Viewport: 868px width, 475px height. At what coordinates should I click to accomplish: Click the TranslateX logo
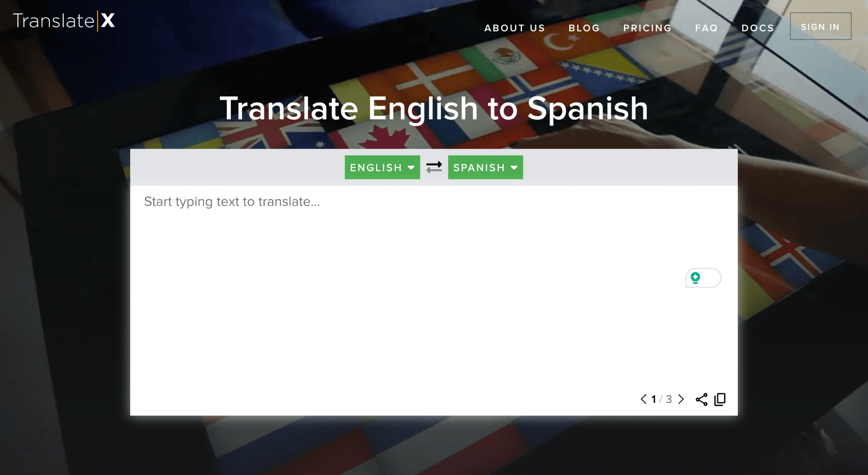click(x=64, y=21)
